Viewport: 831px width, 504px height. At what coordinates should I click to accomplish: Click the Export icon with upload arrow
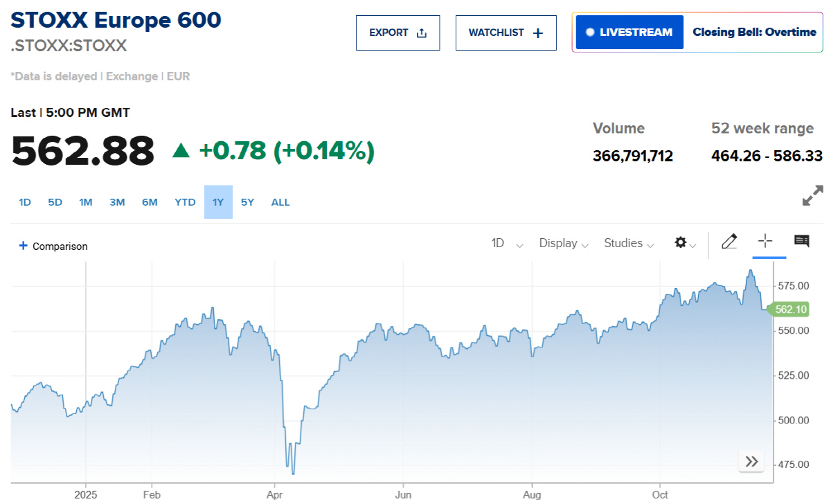[423, 31]
